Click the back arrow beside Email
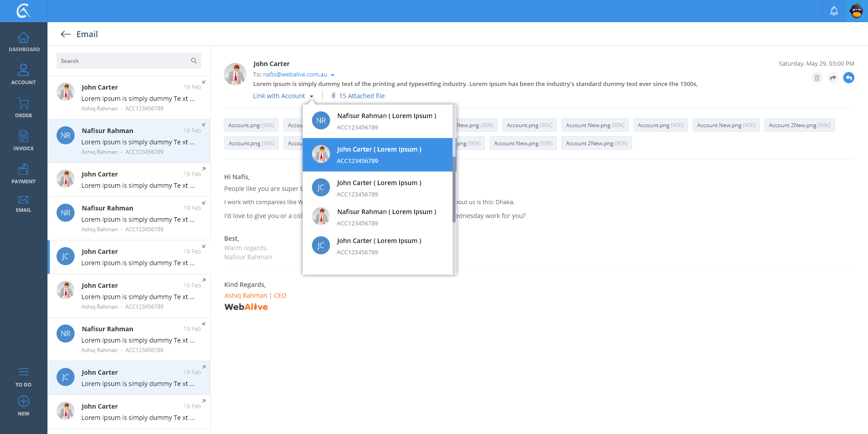Image resolution: width=868 pixels, height=434 pixels. click(x=66, y=34)
